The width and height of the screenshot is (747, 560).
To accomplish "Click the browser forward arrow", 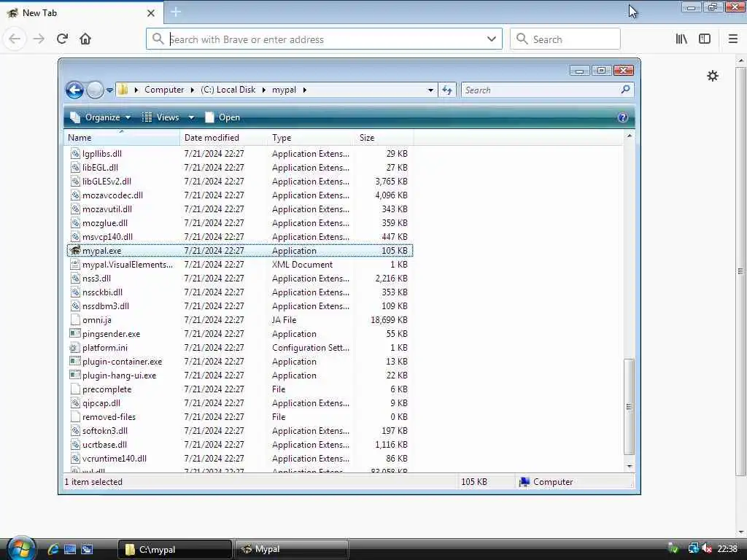I will 39,39.
